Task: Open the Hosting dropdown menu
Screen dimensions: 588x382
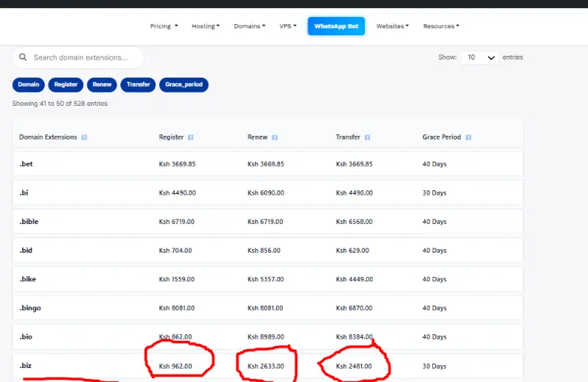Action: pos(206,26)
